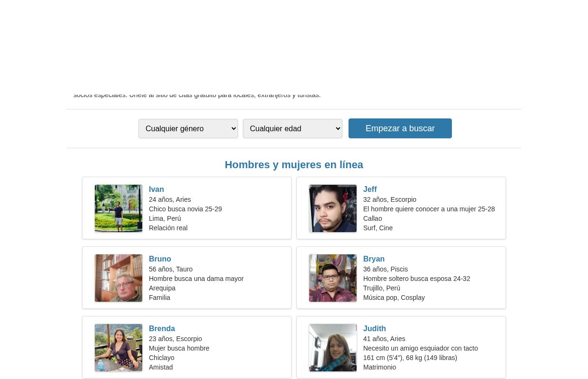This screenshot has width=588, height=379.
Task: Open Brenda's profile name link
Action: coord(162,328)
